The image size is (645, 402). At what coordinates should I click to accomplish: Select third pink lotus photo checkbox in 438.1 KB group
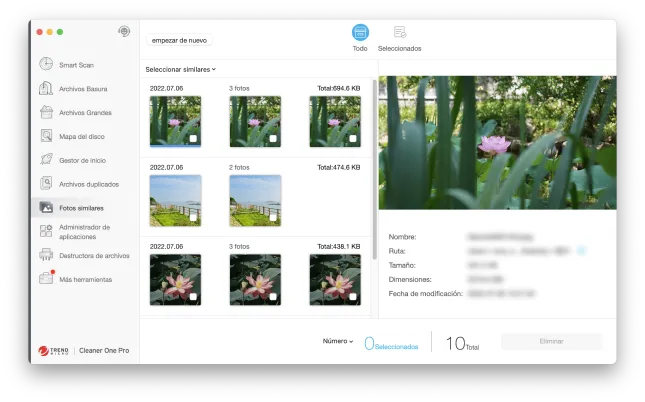point(353,297)
